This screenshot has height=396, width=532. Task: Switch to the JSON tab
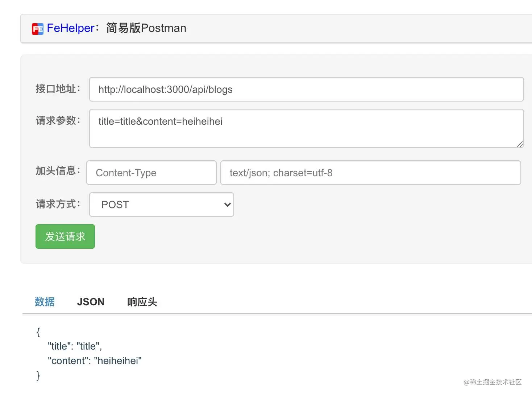pyautogui.click(x=91, y=302)
